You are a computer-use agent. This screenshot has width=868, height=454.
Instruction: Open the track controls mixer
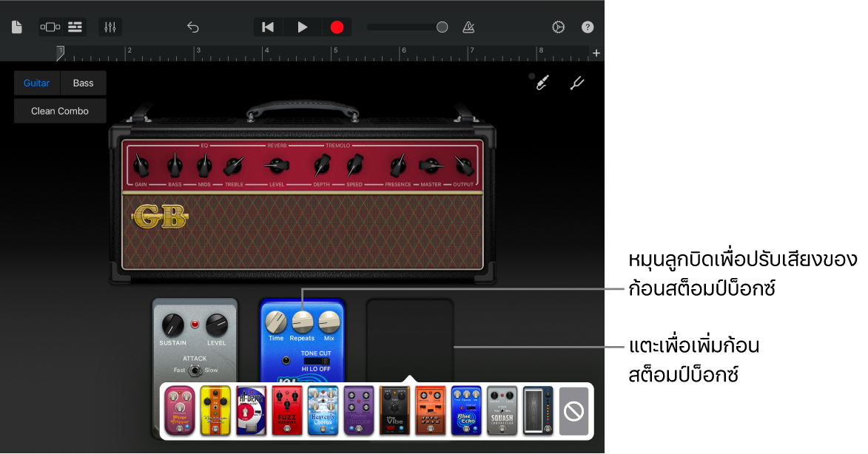coord(110,27)
